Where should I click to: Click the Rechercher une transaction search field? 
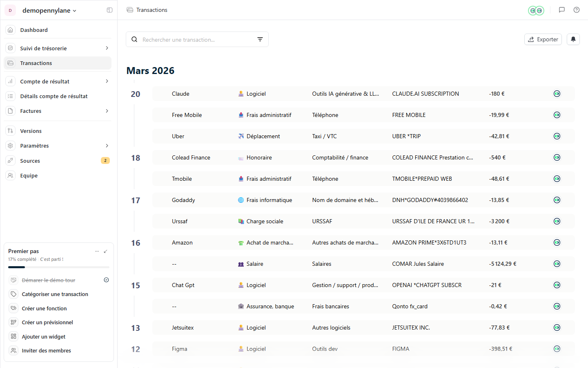197,39
